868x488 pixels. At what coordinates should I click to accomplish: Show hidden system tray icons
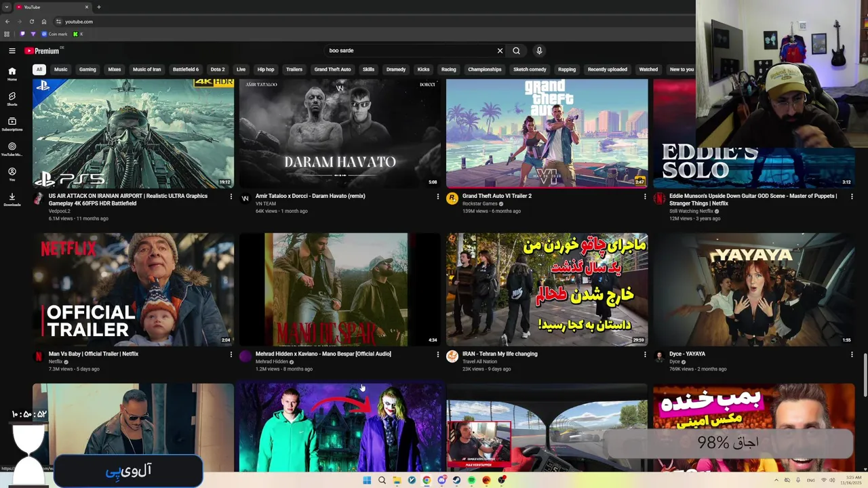pos(776,480)
